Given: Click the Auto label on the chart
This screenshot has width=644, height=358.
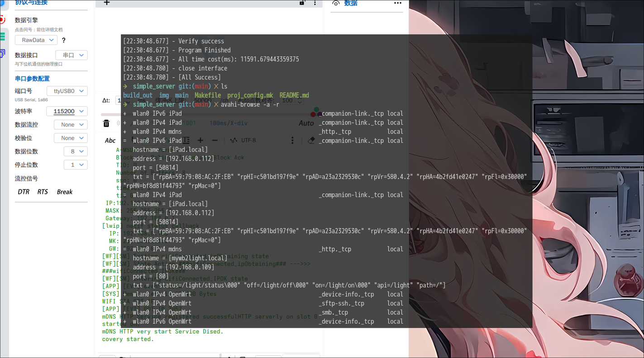Looking at the screenshot, I should click(306, 123).
